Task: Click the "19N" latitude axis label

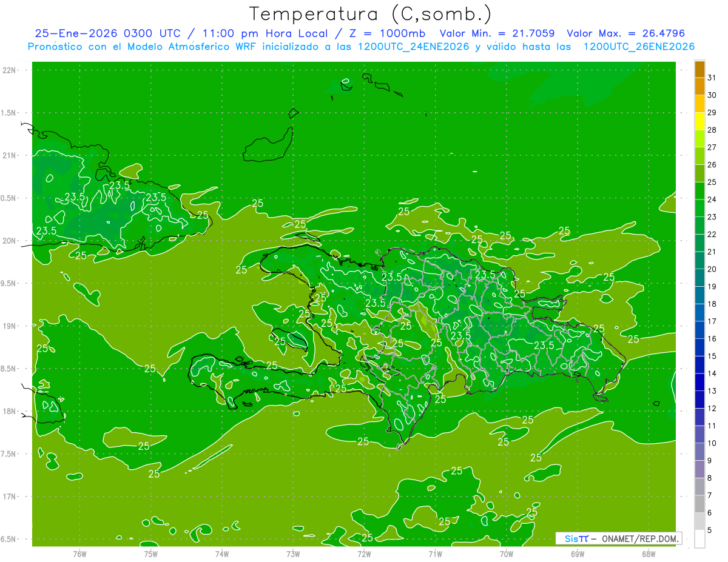Action: [x=10, y=326]
